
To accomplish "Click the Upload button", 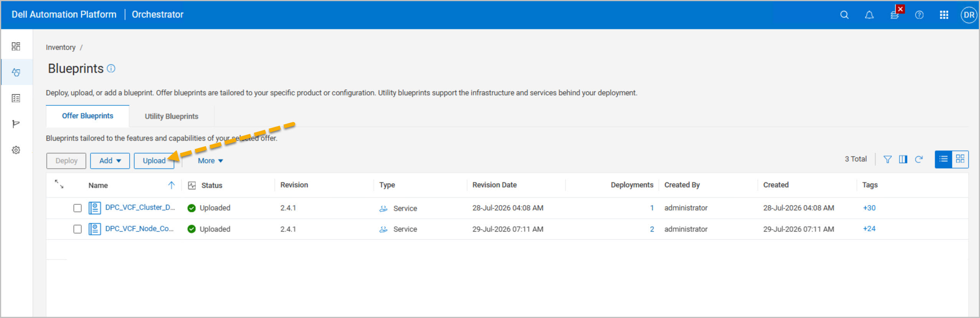I will (x=154, y=161).
